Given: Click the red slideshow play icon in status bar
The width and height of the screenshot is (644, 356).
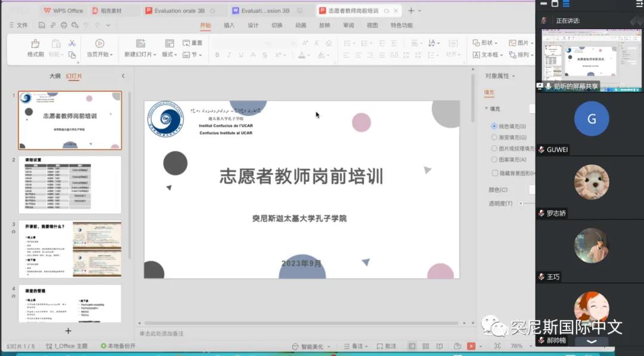Looking at the screenshot, I should pos(471,346).
